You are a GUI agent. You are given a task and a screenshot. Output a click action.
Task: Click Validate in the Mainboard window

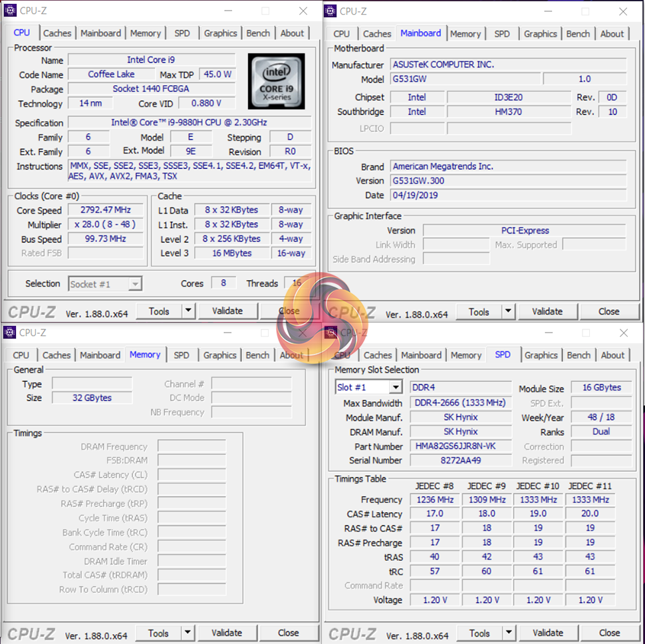coord(547,312)
